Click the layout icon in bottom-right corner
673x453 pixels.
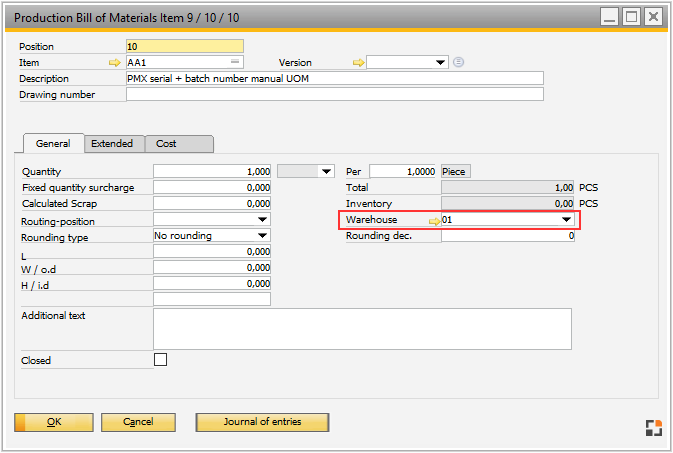(654, 428)
